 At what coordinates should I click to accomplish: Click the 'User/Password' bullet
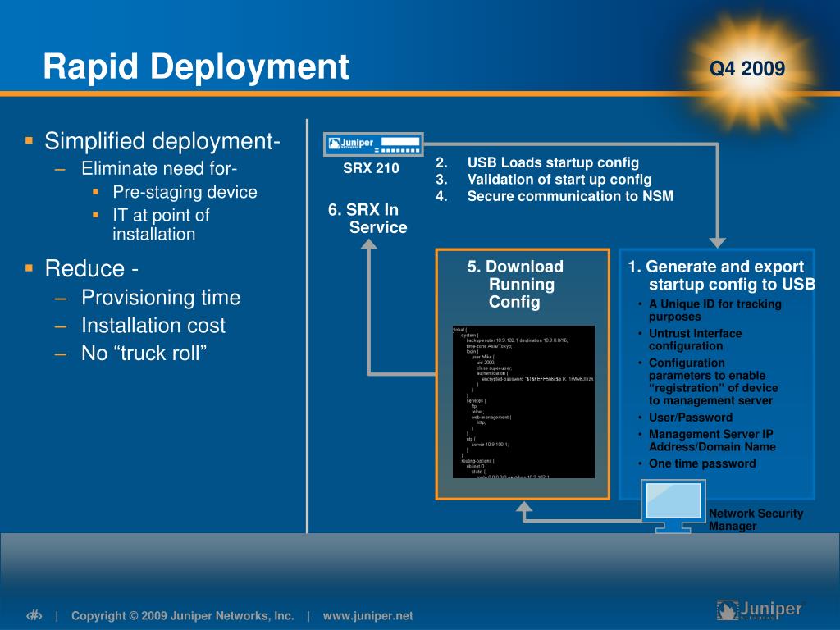(x=691, y=418)
